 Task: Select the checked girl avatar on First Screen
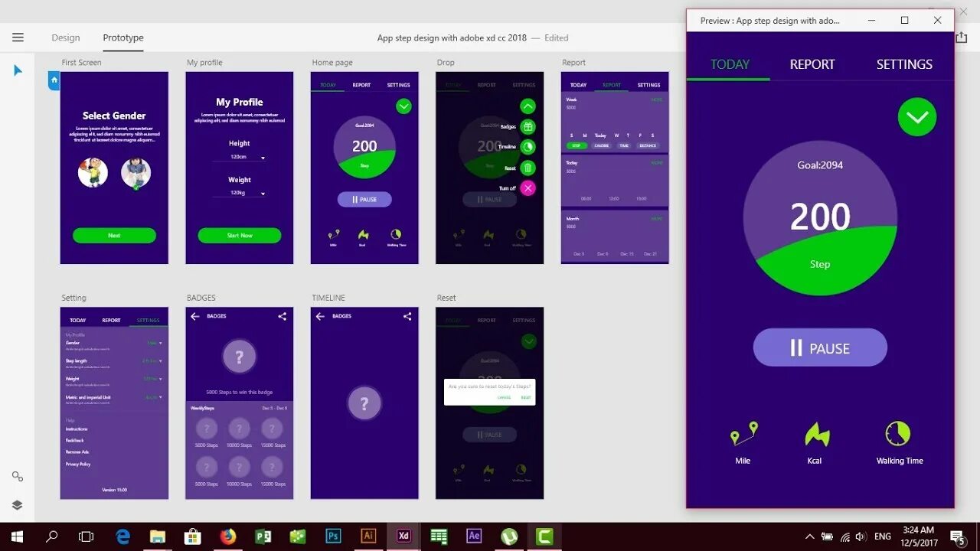(x=136, y=173)
